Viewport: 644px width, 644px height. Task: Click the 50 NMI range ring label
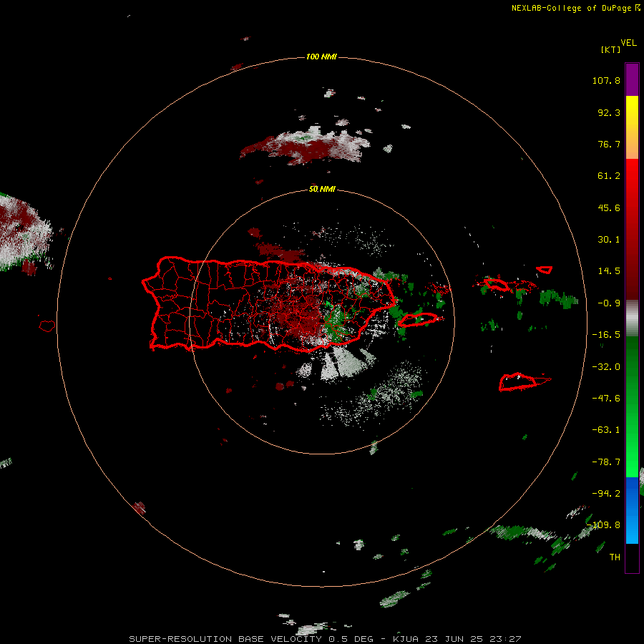point(322,189)
